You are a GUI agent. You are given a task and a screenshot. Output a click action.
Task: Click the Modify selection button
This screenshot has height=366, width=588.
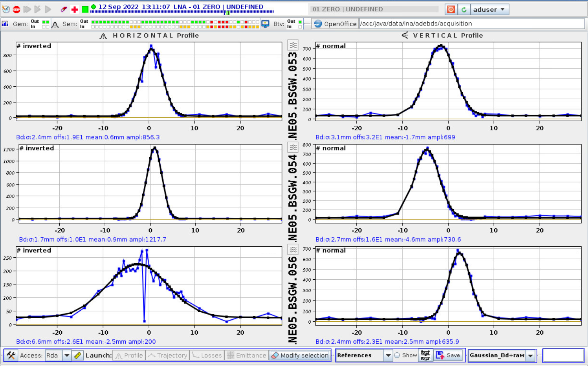(300, 355)
